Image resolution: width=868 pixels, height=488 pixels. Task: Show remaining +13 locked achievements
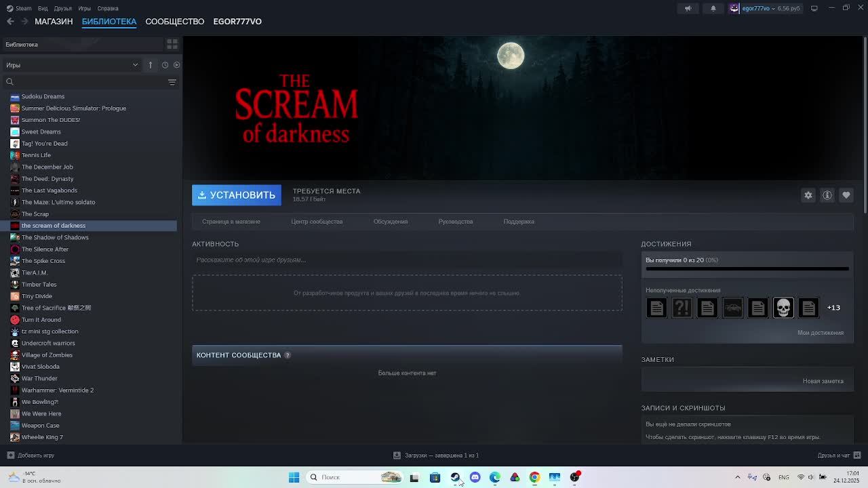tap(833, 308)
